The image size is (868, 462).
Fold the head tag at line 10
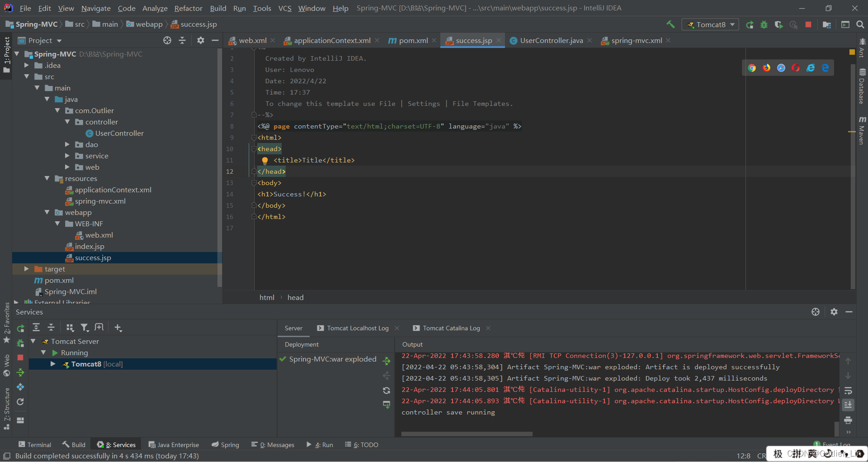point(254,149)
